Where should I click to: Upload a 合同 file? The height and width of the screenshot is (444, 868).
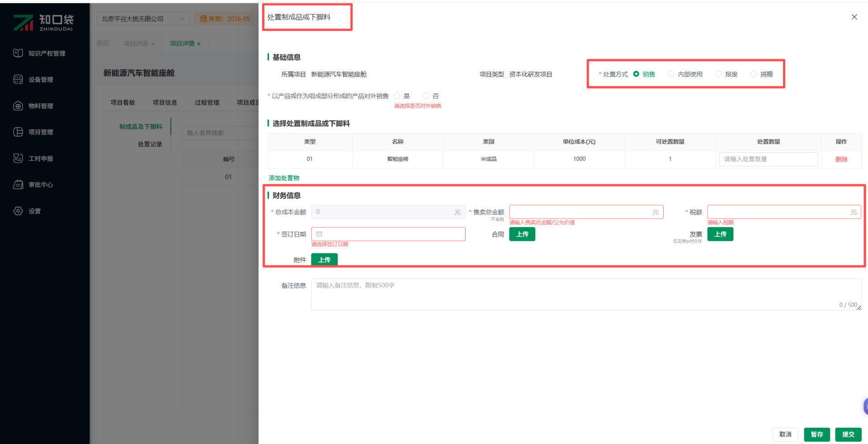click(522, 234)
